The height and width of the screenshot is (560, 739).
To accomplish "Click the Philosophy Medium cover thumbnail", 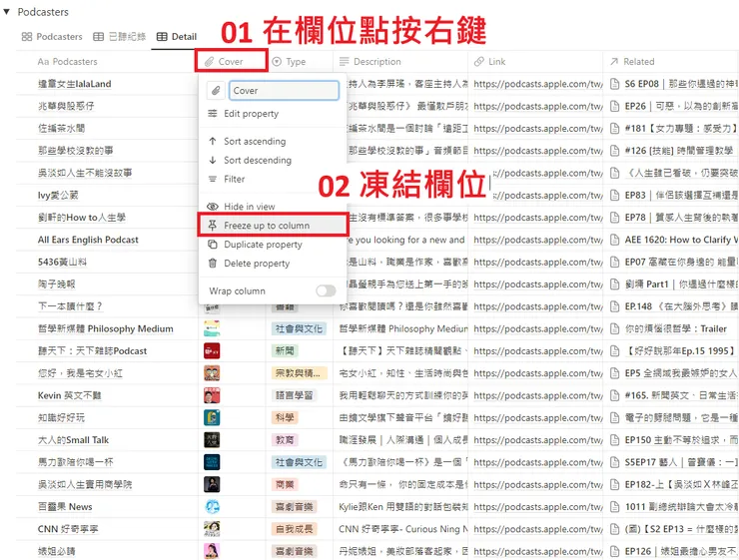I will pyautogui.click(x=212, y=328).
